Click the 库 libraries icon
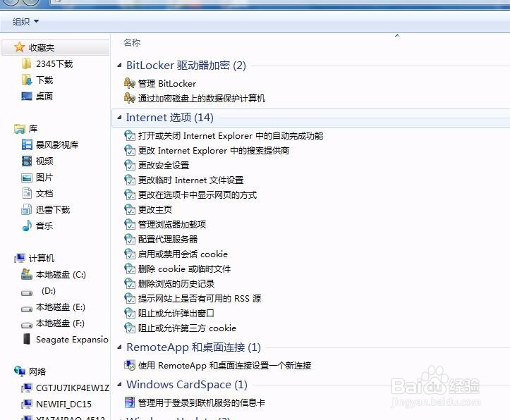This screenshot has width=510, height=420. pyautogui.click(x=20, y=129)
